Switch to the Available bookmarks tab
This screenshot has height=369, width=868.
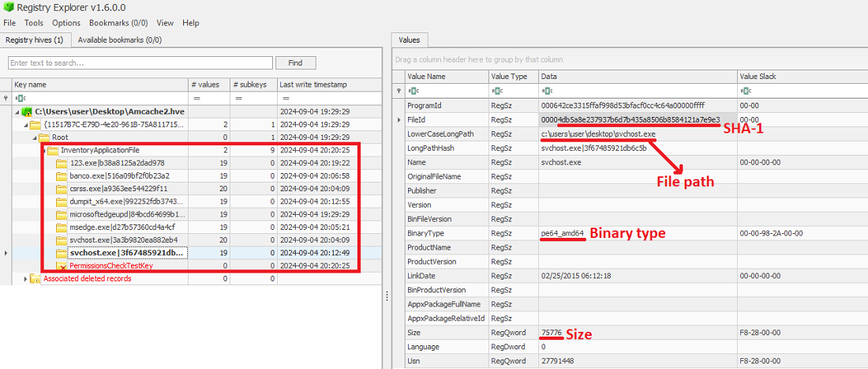120,40
